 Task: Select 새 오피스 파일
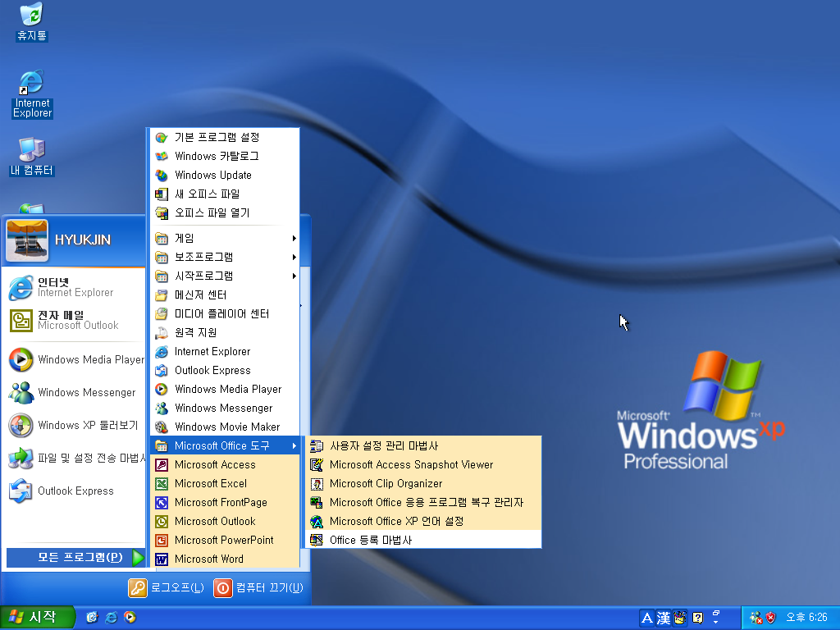[x=225, y=194]
